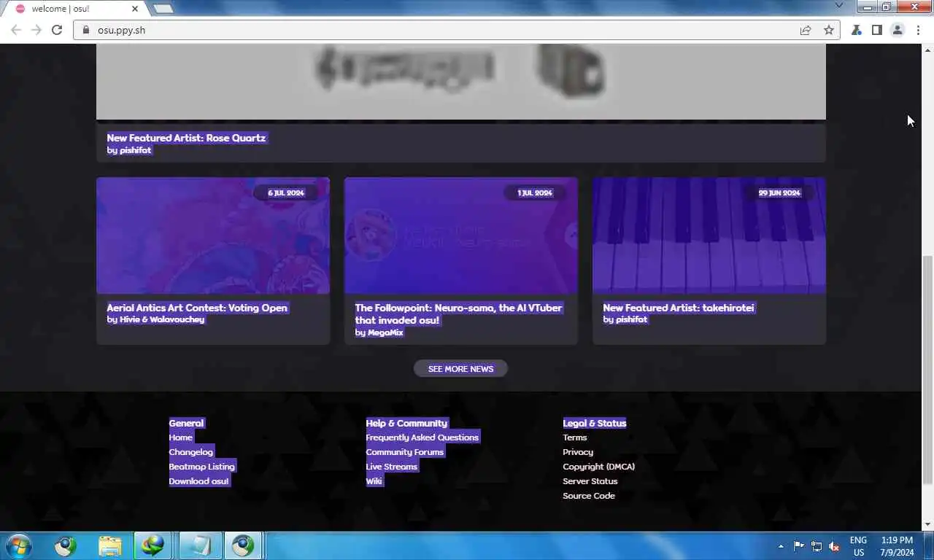
Task: Switch to the active Chrome taskbar button
Action: click(243, 545)
